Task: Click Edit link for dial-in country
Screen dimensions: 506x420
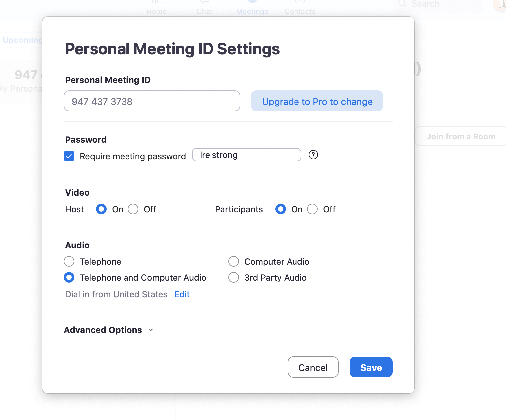Action: click(x=182, y=294)
